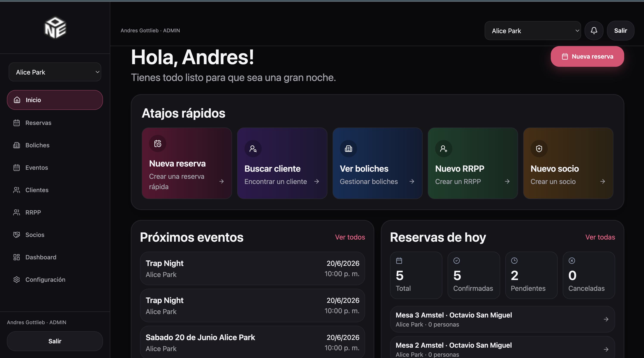The width and height of the screenshot is (644, 358).
Task: Click the NE cube logo in the sidebar
Action: click(55, 28)
